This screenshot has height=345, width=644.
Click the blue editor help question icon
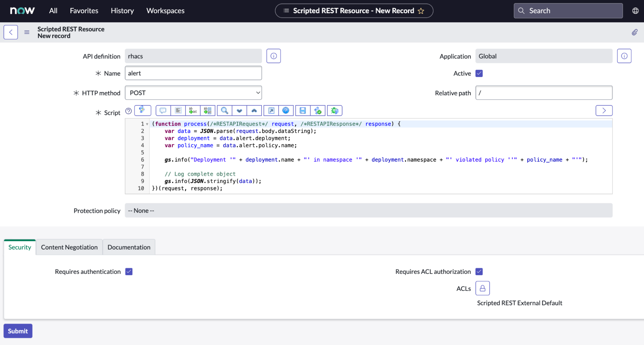tap(286, 110)
